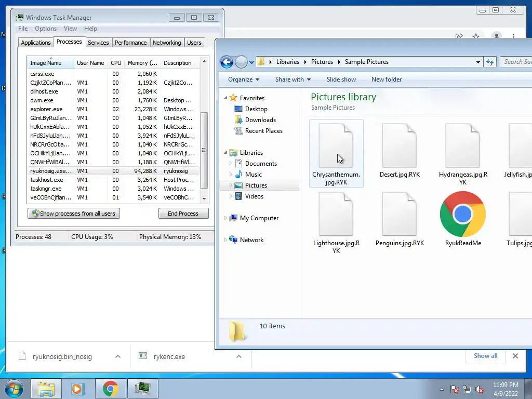Image resolution: width=532 pixels, height=399 pixels.
Task: Expand the My Computer tree node
Action: (225, 218)
